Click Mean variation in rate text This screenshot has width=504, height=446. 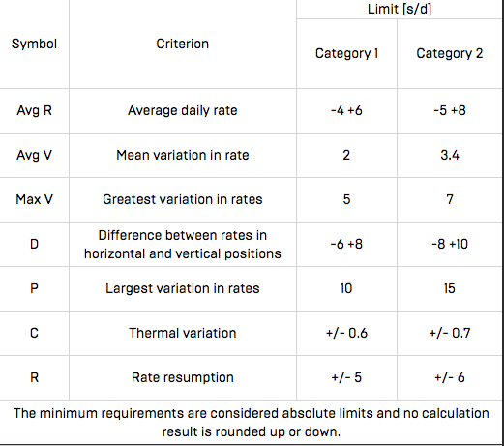(x=183, y=155)
